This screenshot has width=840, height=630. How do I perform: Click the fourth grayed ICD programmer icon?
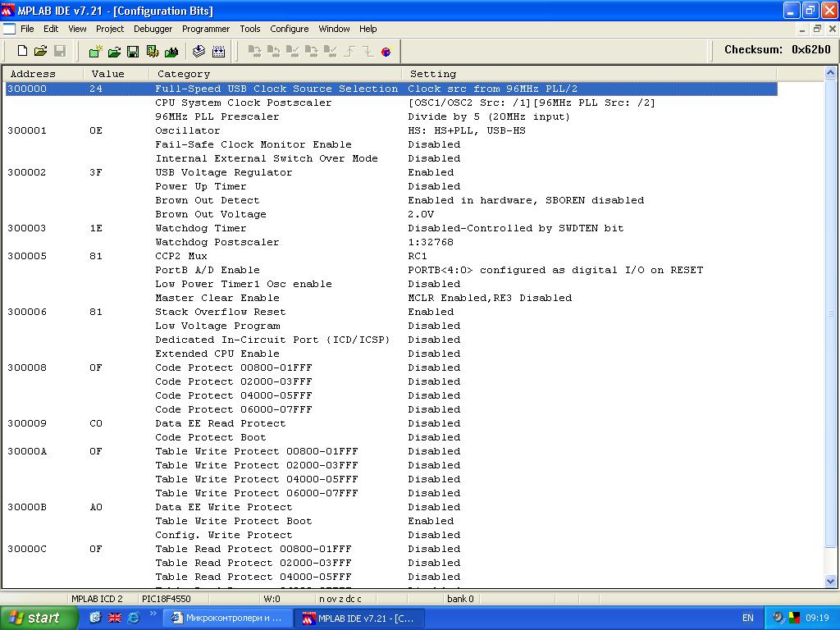pos(311,51)
